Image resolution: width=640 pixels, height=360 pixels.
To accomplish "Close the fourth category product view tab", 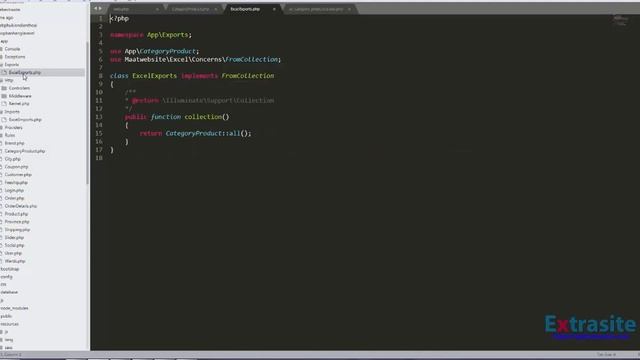I will coord(349,9).
